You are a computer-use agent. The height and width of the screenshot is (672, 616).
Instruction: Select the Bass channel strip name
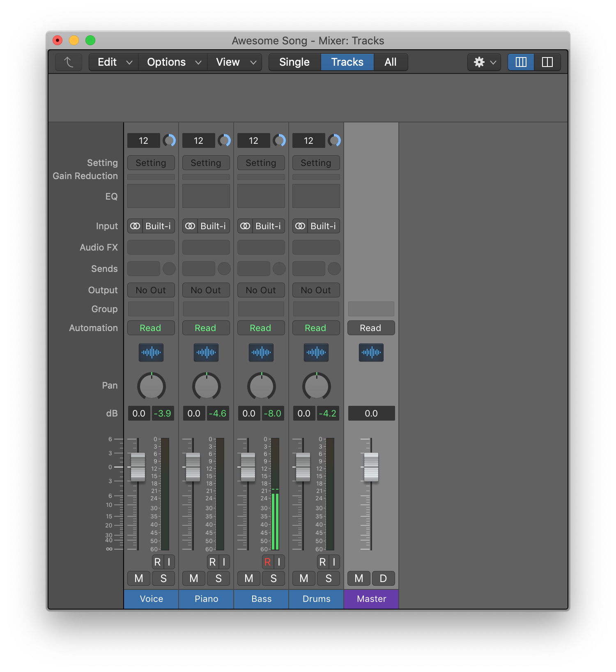(x=261, y=599)
